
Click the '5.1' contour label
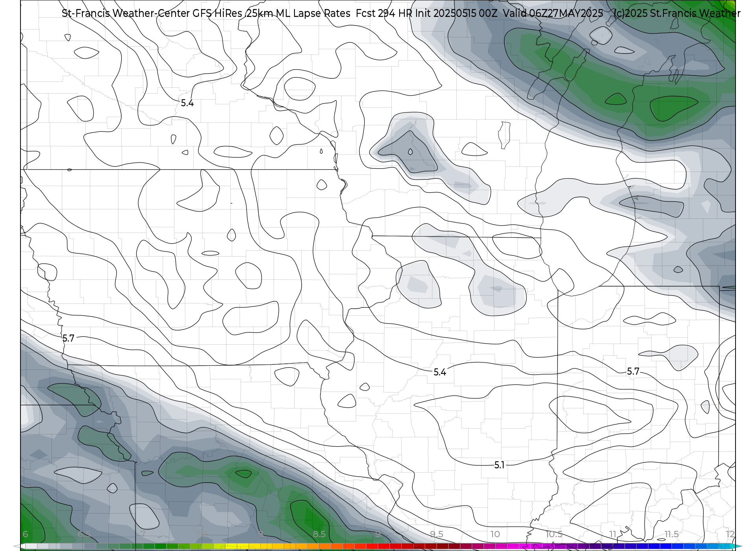click(499, 465)
